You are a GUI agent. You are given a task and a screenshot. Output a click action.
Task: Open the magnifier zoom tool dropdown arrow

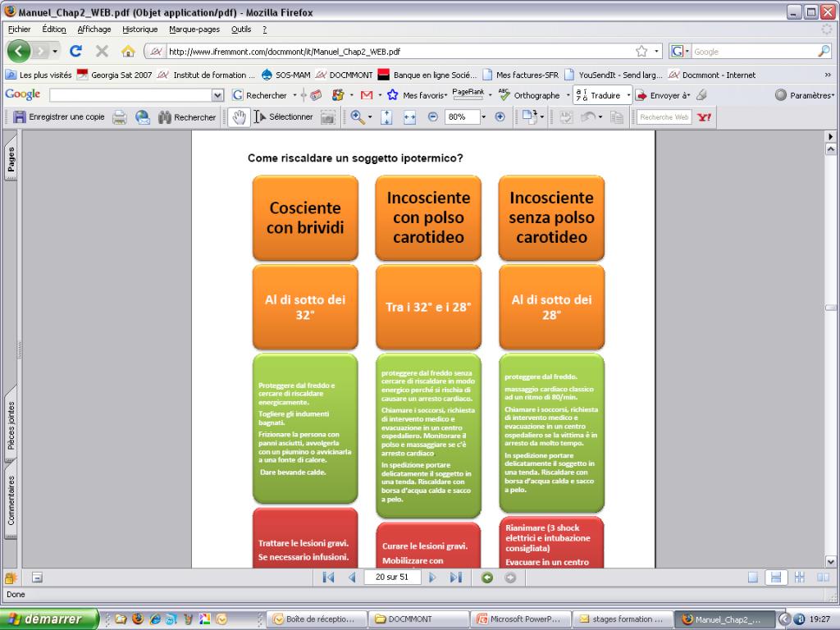tap(370, 116)
